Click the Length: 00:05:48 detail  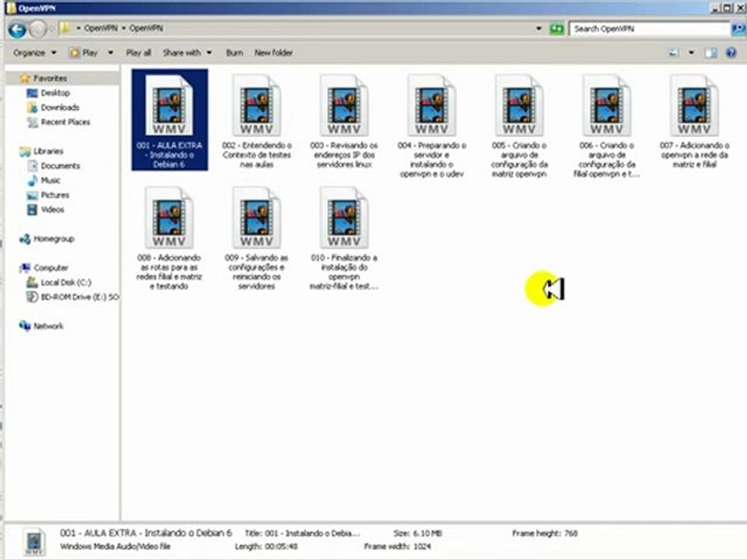point(266,547)
